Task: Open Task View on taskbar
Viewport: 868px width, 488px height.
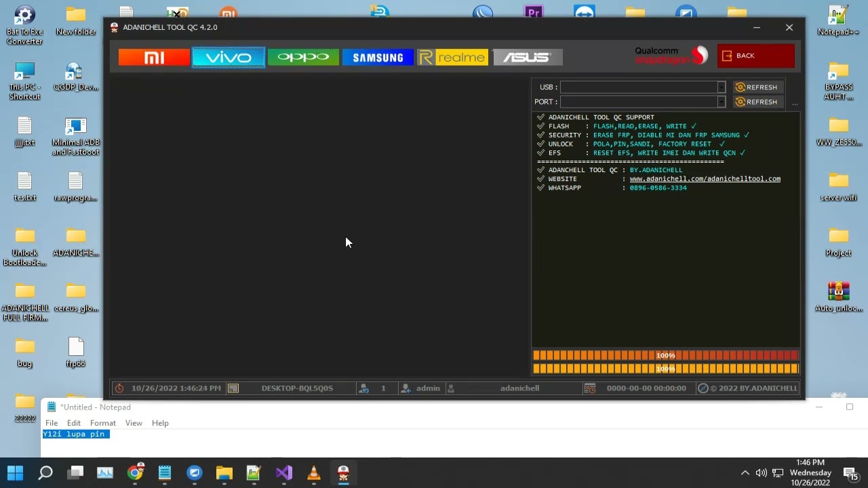Action: pos(75,472)
